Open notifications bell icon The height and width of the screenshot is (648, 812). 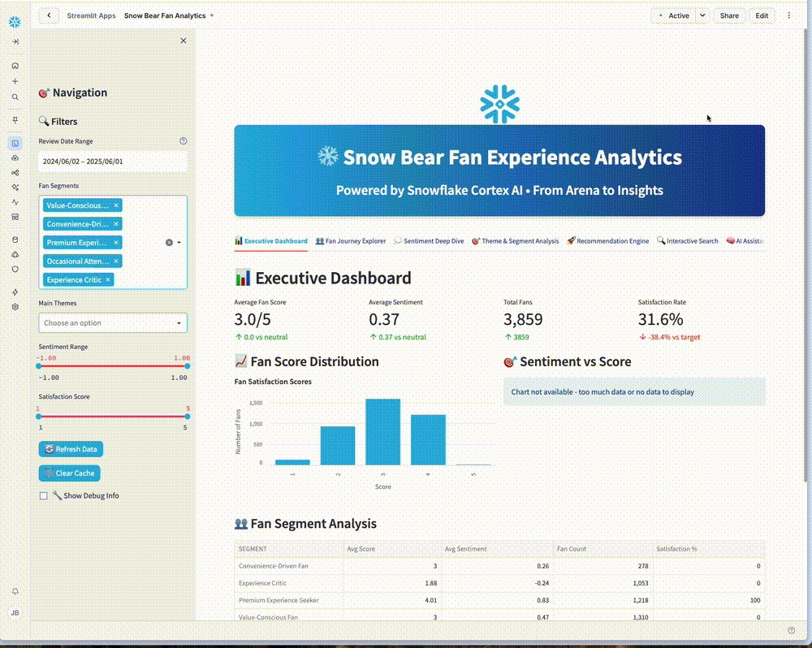pyautogui.click(x=15, y=591)
